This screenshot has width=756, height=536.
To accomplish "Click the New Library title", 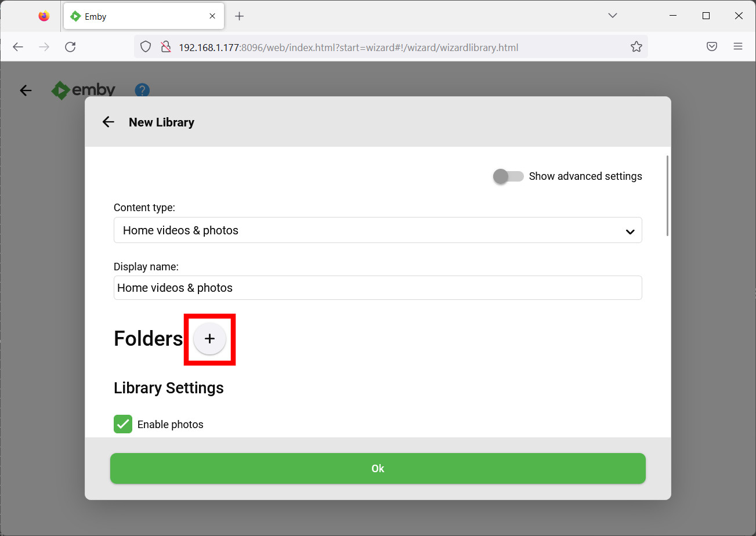I will [161, 122].
